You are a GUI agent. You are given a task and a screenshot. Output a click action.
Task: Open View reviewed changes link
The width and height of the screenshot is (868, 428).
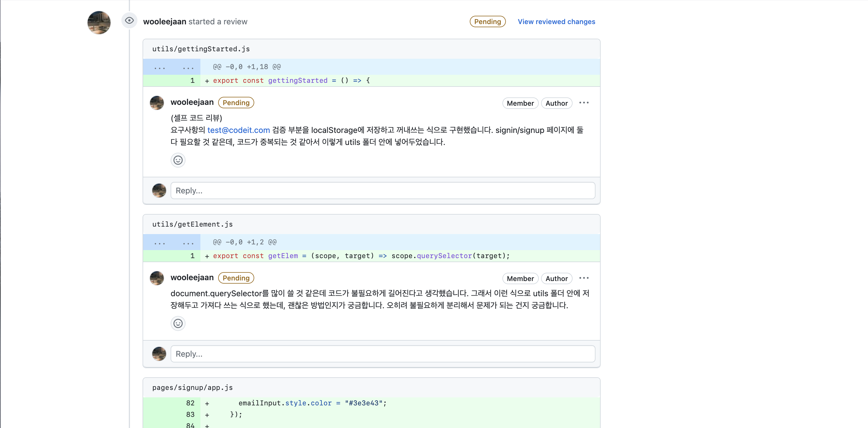click(x=556, y=21)
